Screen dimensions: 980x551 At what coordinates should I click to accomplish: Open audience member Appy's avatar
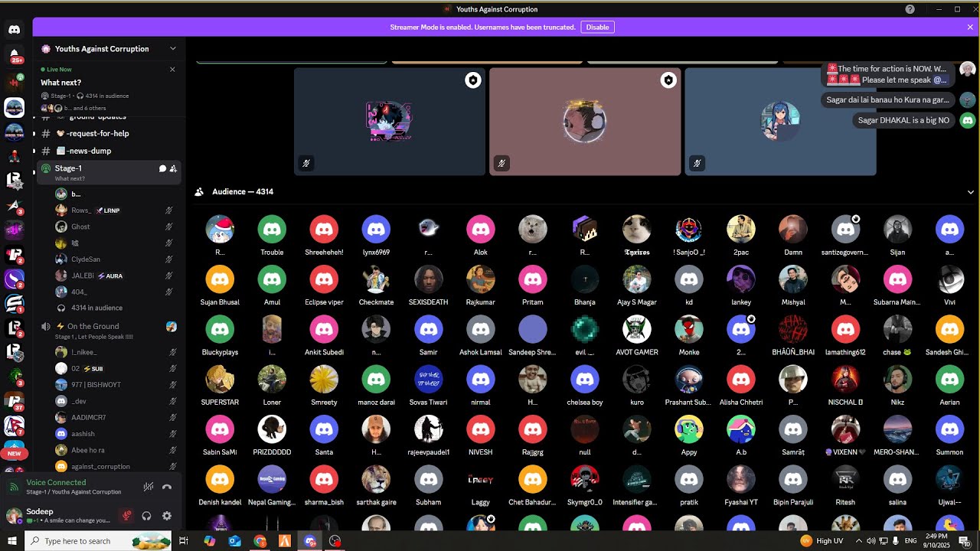(x=689, y=429)
